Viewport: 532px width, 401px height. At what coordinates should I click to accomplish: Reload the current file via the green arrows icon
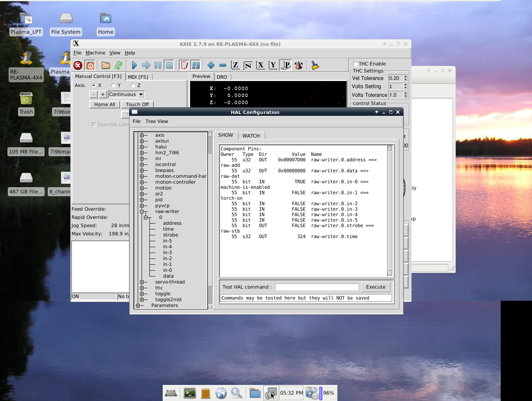(119, 65)
